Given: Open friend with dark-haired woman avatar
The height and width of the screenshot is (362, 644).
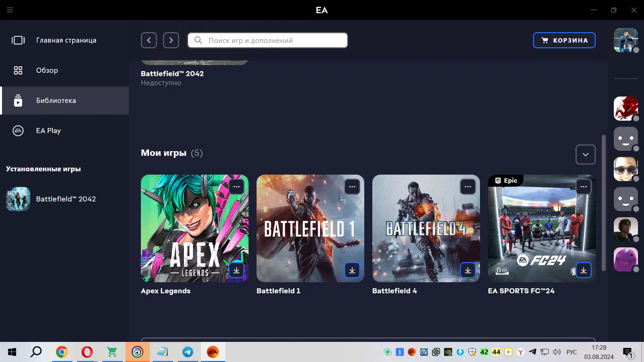Looking at the screenshot, I should [626, 229].
